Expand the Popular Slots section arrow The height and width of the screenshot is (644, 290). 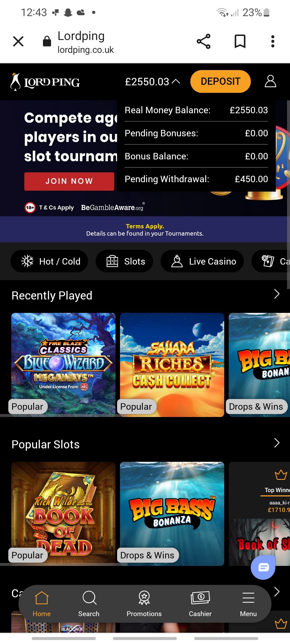point(277,443)
